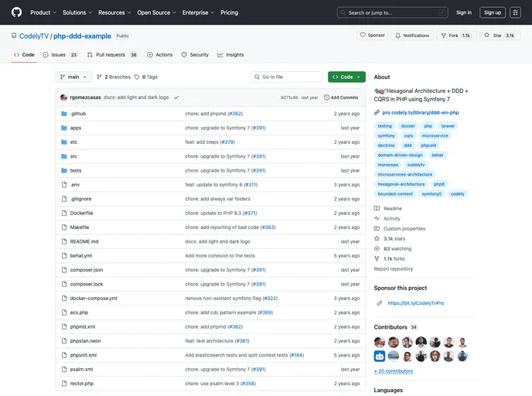Switch to the Actions tab
532x396 pixels.
(x=160, y=55)
